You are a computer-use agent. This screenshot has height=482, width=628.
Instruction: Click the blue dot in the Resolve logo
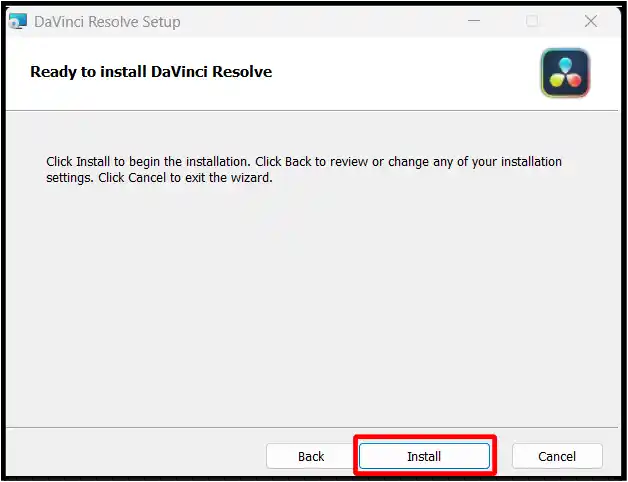pos(565,64)
